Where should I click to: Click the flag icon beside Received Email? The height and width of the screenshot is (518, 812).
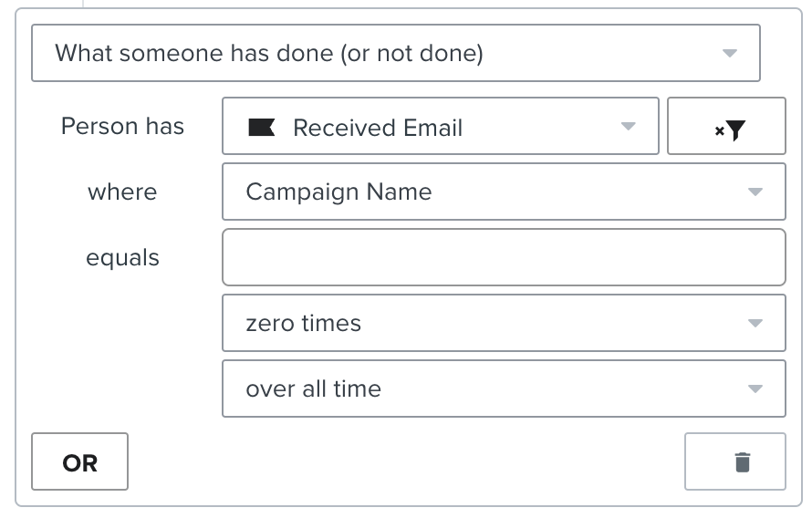(262, 128)
